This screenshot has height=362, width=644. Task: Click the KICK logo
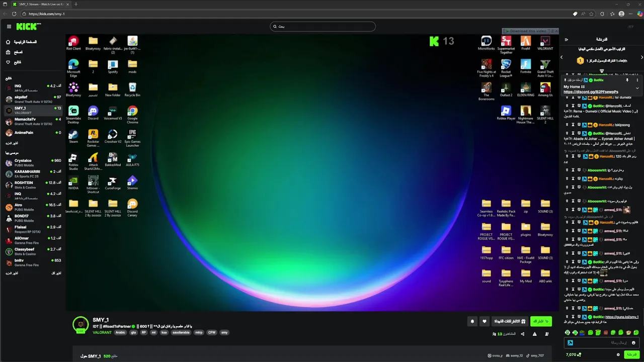[x=28, y=27]
